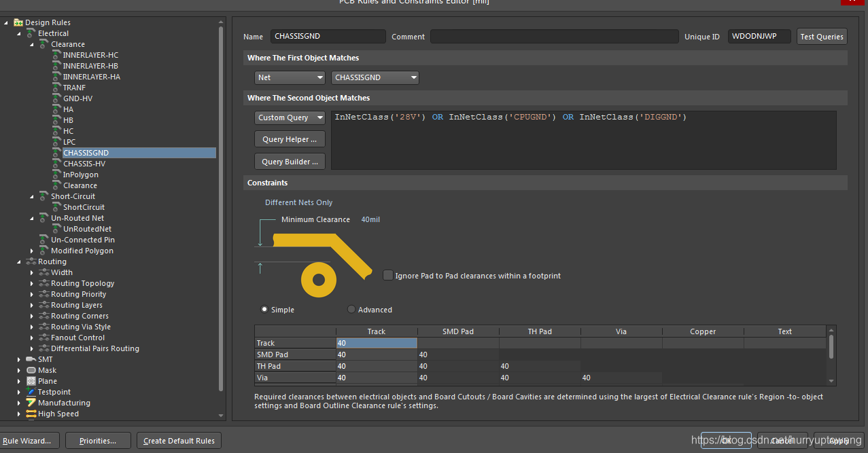The width and height of the screenshot is (868, 453).
Task: Click the SMT category icon
Action: [31, 359]
